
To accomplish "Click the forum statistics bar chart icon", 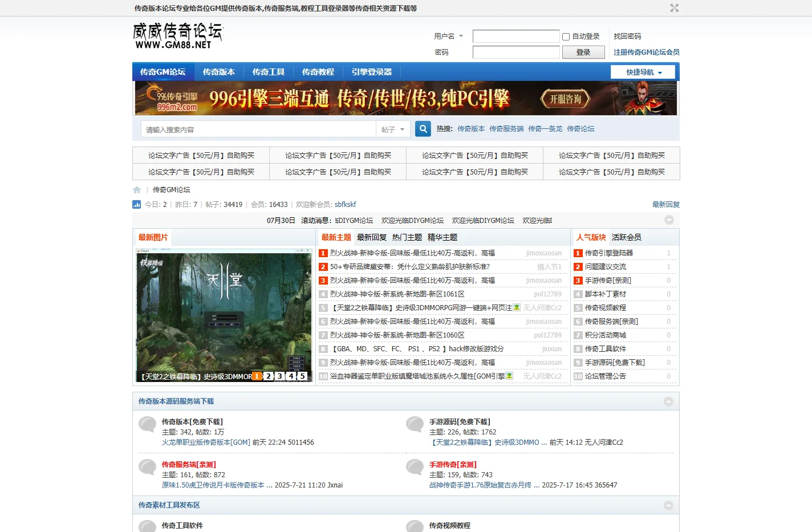I will point(136,204).
